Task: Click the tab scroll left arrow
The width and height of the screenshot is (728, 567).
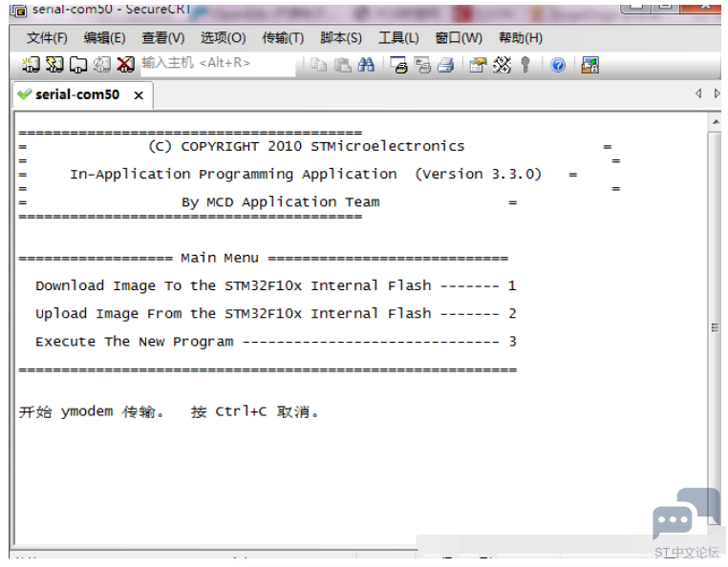Action: tap(698, 94)
